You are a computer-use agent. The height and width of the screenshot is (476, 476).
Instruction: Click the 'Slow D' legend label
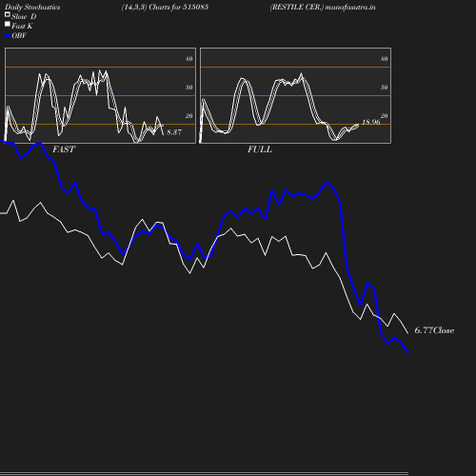coord(24,16)
